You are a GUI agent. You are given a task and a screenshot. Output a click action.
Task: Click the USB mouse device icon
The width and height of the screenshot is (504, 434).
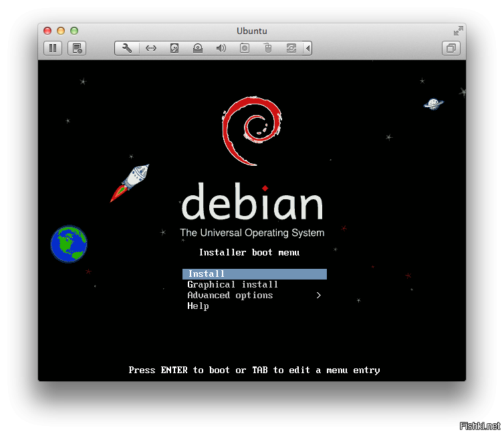268,48
